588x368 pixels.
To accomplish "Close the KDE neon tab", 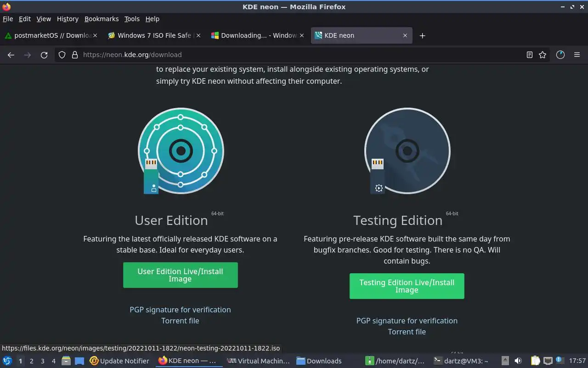I will [405, 35].
